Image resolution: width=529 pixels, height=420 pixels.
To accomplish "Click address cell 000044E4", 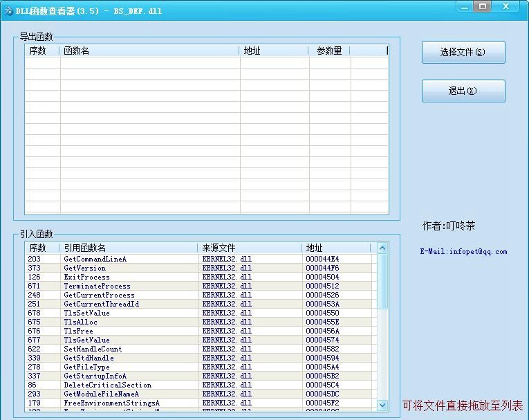I will pos(322,259).
